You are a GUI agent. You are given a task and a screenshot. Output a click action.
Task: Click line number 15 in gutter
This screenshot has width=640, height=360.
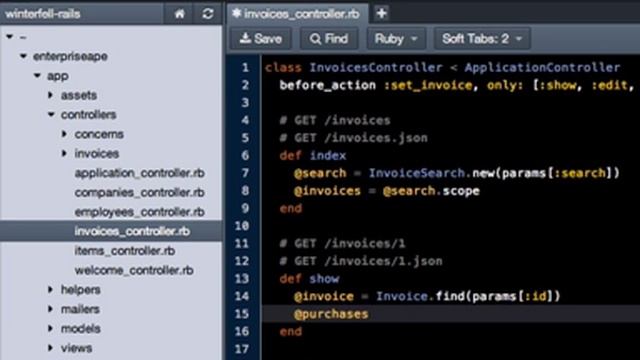coord(242,314)
